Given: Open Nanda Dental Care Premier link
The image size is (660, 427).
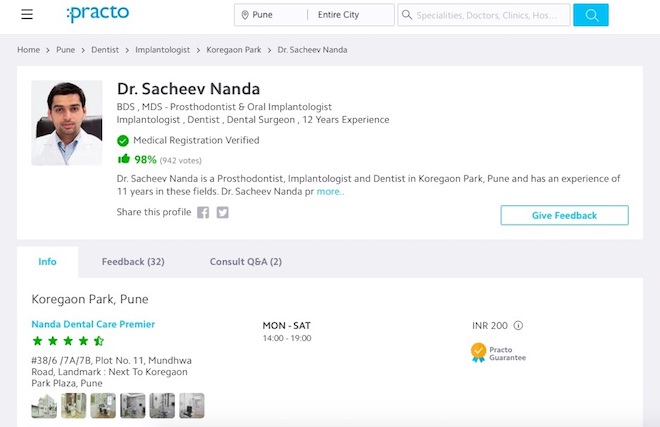Looking at the screenshot, I should pos(93,324).
